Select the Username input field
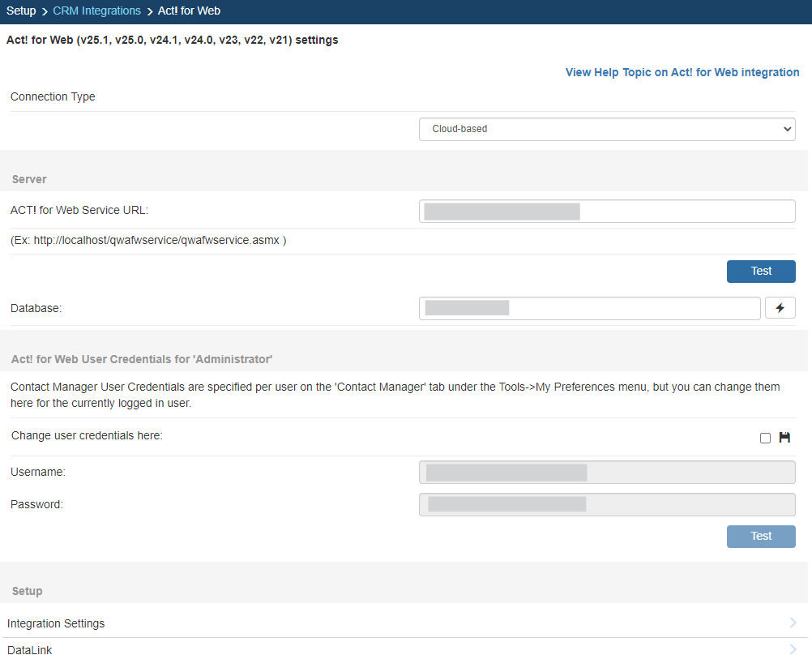812x672 pixels. pos(606,473)
